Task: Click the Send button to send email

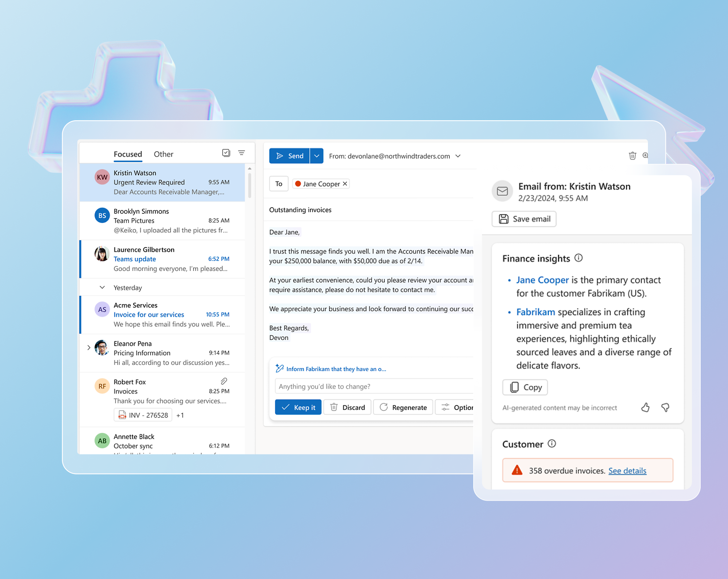Action: pos(290,155)
